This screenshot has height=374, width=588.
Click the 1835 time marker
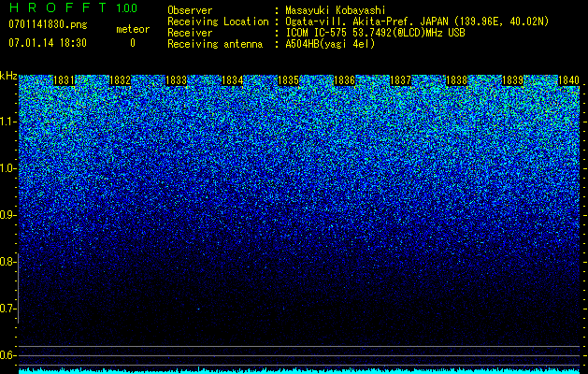pyautogui.click(x=288, y=80)
